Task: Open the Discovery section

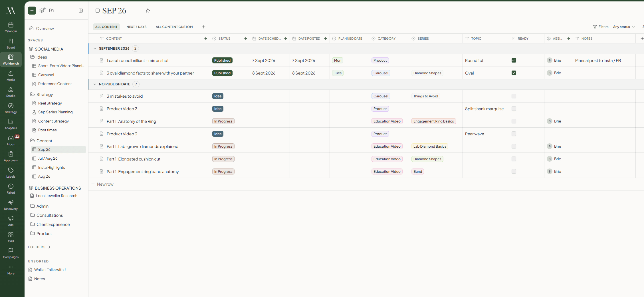Action: (11, 205)
